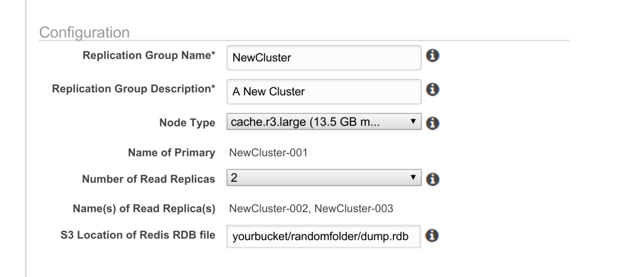Click info icon beside S3 Location field
This screenshot has height=277, width=644.
pos(433,235)
